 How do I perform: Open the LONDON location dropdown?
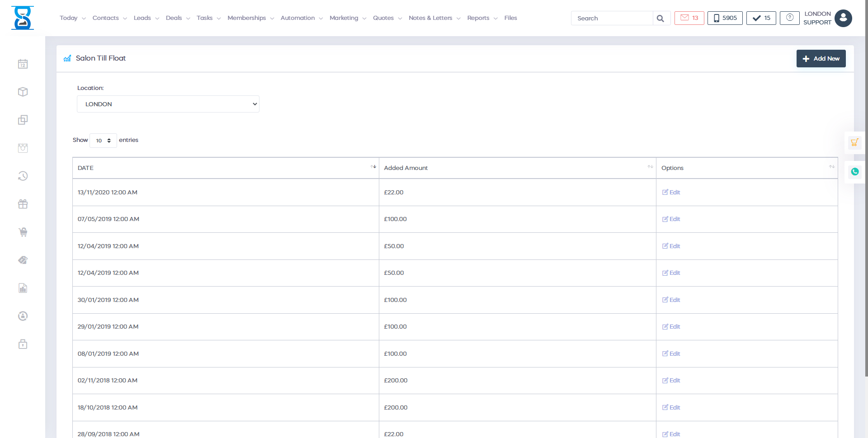pyautogui.click(x=168, y=104)
